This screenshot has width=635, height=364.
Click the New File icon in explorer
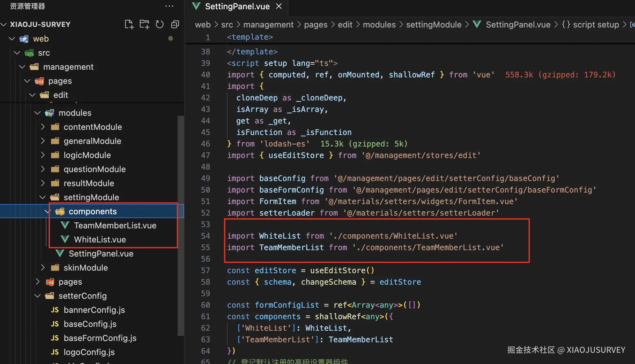pyautogui.click(x=129, y=25)
